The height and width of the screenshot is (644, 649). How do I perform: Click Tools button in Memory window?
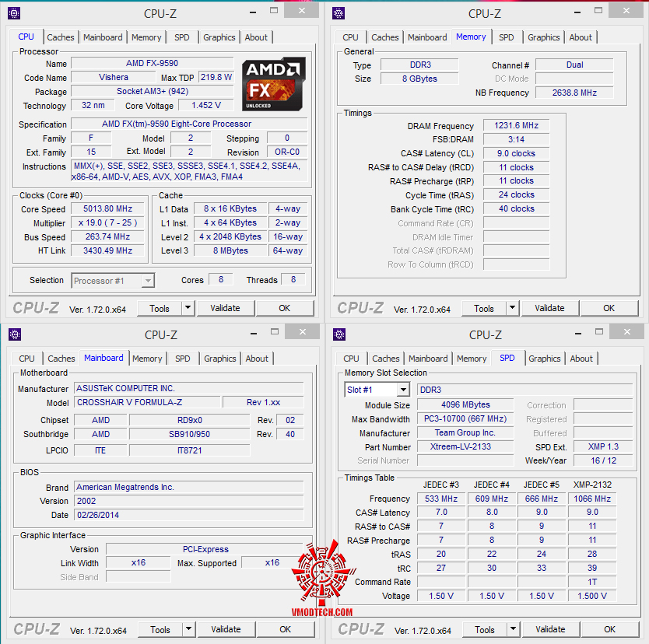tap(484, 308)
